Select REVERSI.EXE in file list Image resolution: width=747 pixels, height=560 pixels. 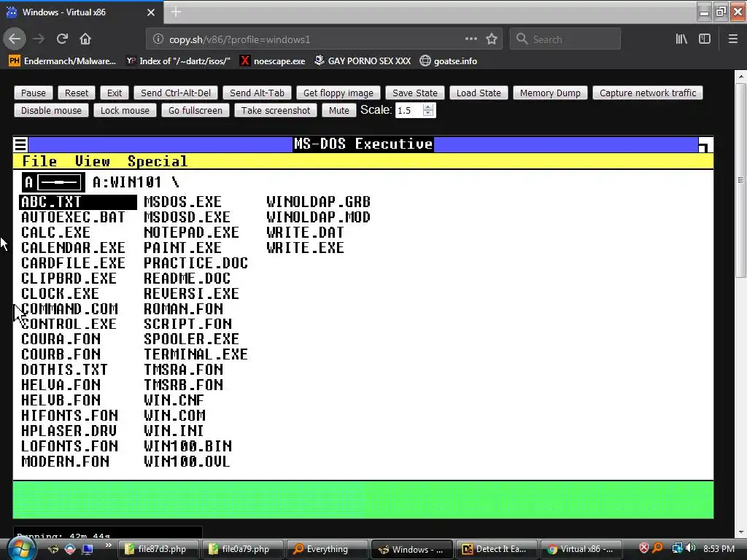click(191, 293)
